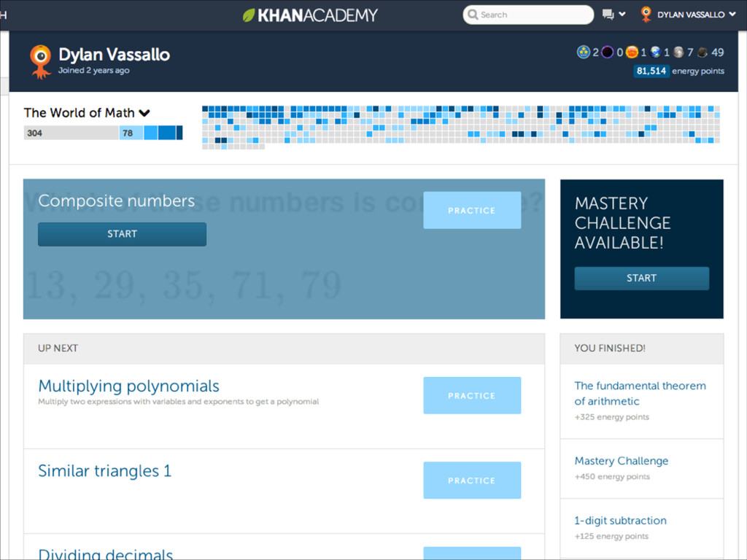Click the large orange profile avatar
Viewport: 747px width, 560px height.
click(41, 61)
